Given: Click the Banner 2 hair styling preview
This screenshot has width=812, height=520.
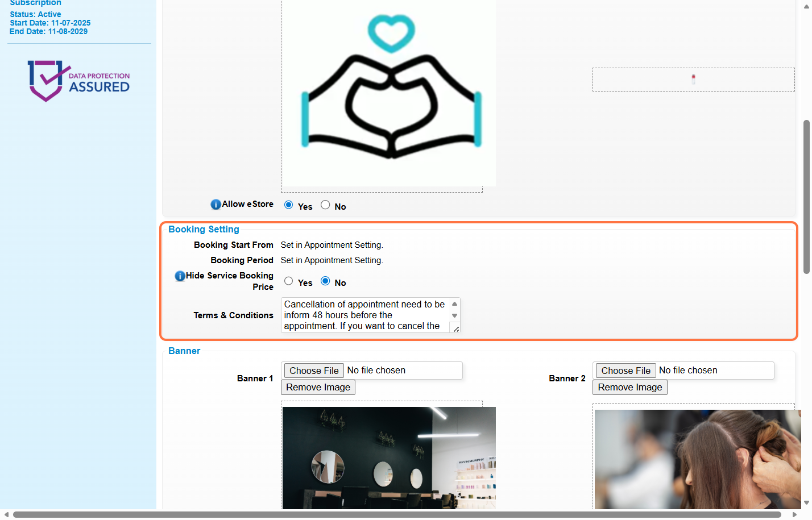Looking at the screenshot, I should (697, 459).
